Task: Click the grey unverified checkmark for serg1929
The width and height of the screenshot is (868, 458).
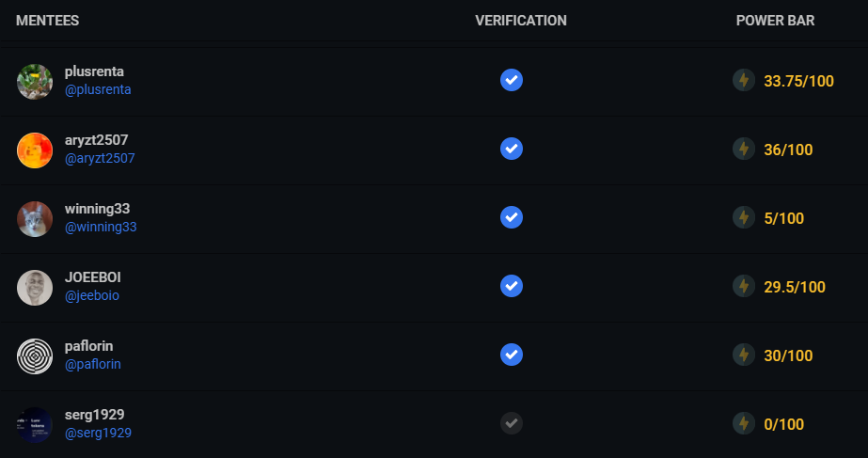Action: pos(512,423)
